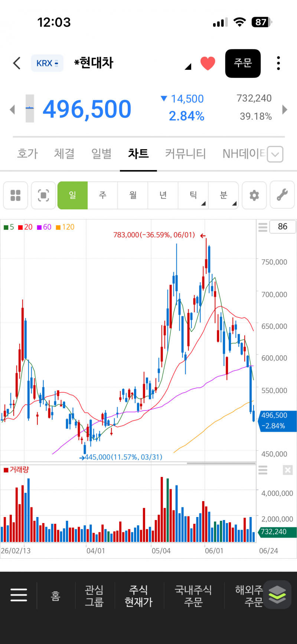The height and width of the screenshot is (644, 297).
Task: Select the 일 daily chart period
Action: point(72,195)
